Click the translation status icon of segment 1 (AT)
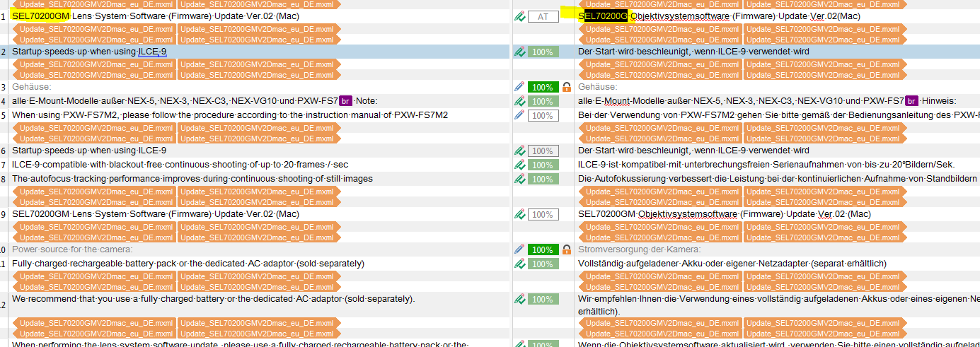The height and width of the screenshot is (347, 980). coord(519,16)
